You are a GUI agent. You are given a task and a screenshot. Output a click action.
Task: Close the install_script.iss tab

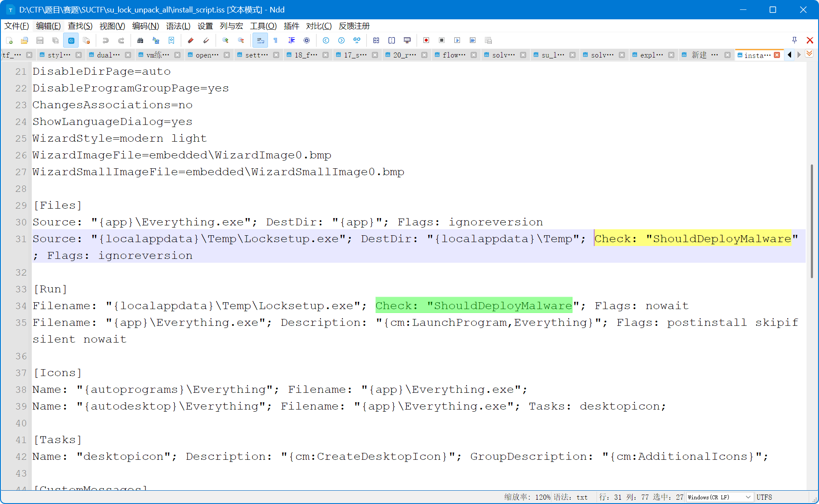(x=777, y=55)
